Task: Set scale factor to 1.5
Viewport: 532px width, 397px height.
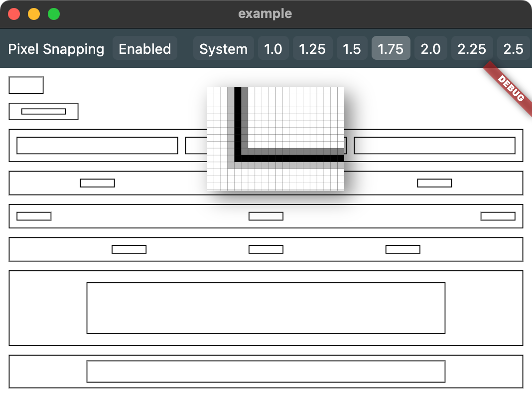Action: [x=352, y=48]
